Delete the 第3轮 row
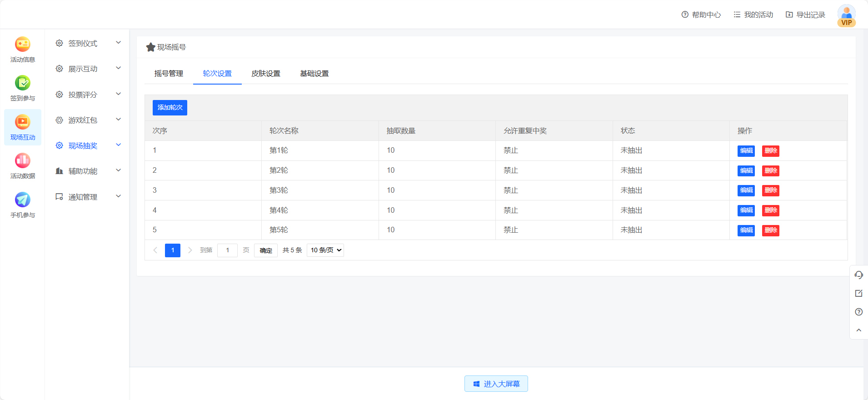 coord(770,190)
